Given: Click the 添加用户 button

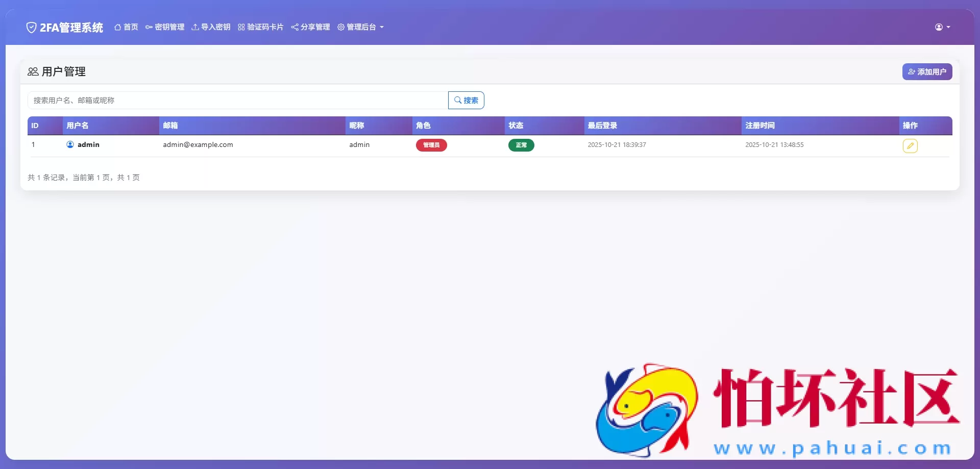Looking at the screenshot, I should tap(928, 71).
